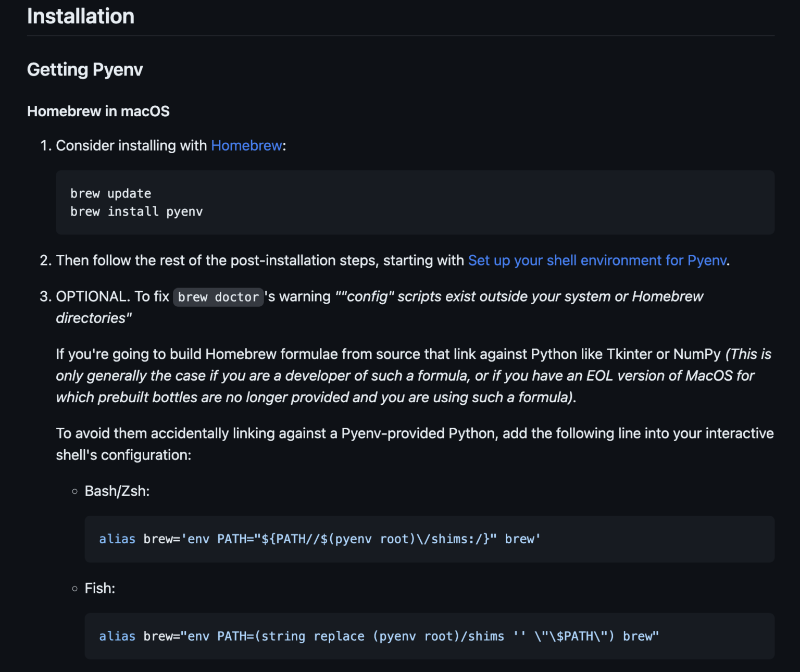Image resolution: width=800 pixels, height=672 pixels.
Task: Open the Homebrew hyperlink
Action: [x=246, y=146]
